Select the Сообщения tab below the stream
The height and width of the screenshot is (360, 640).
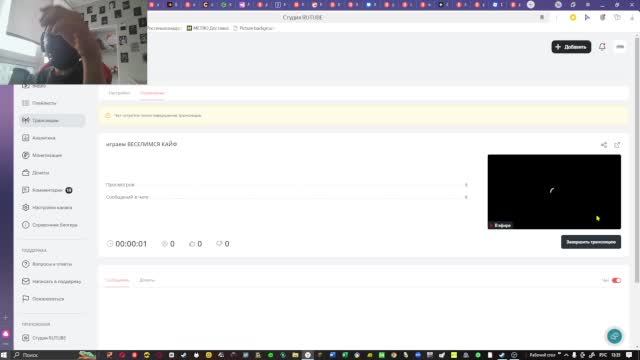tap(117, 280)
